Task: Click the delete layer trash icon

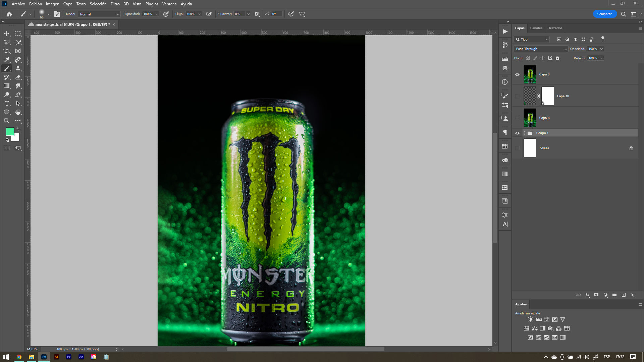Action: point(632,295)
